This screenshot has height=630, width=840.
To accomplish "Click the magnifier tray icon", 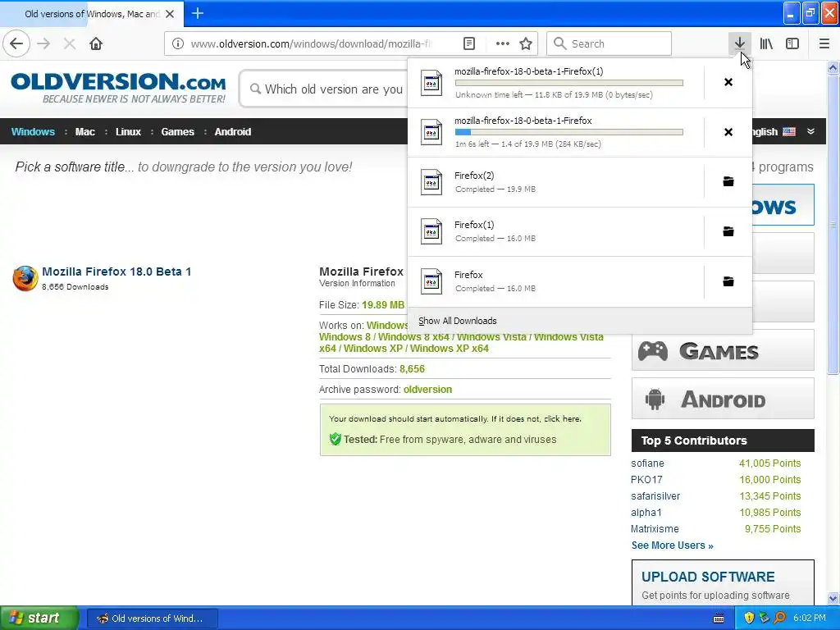I will point(779,618).
